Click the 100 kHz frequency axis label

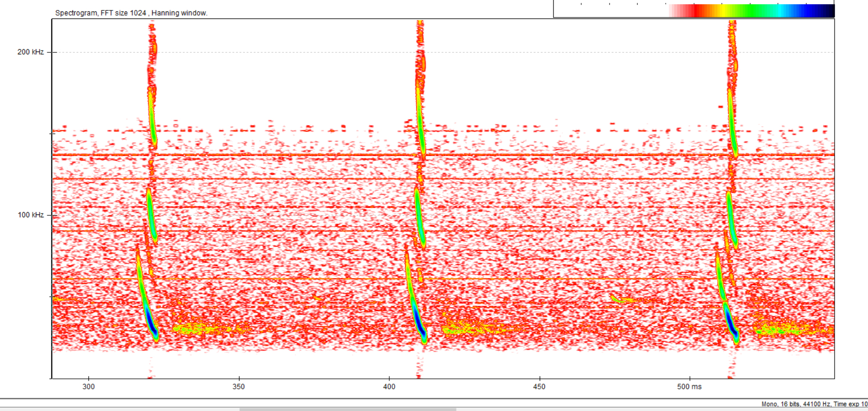pos(31,215)
